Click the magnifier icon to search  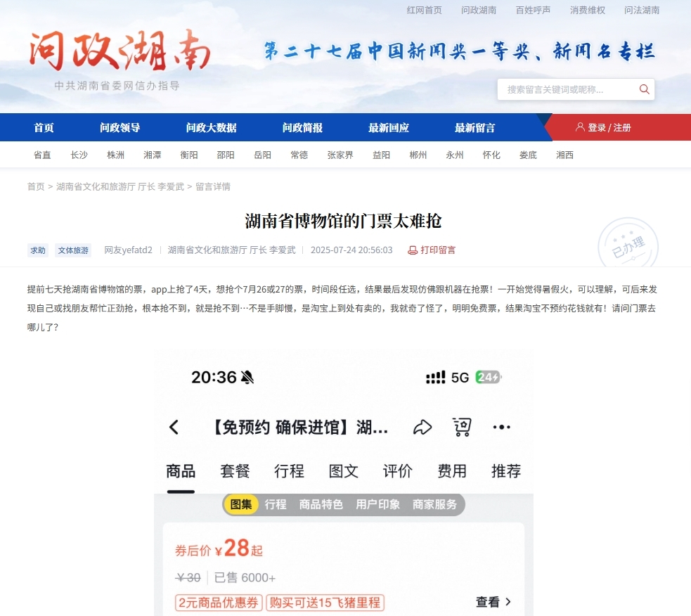click(x=644, y=89)
